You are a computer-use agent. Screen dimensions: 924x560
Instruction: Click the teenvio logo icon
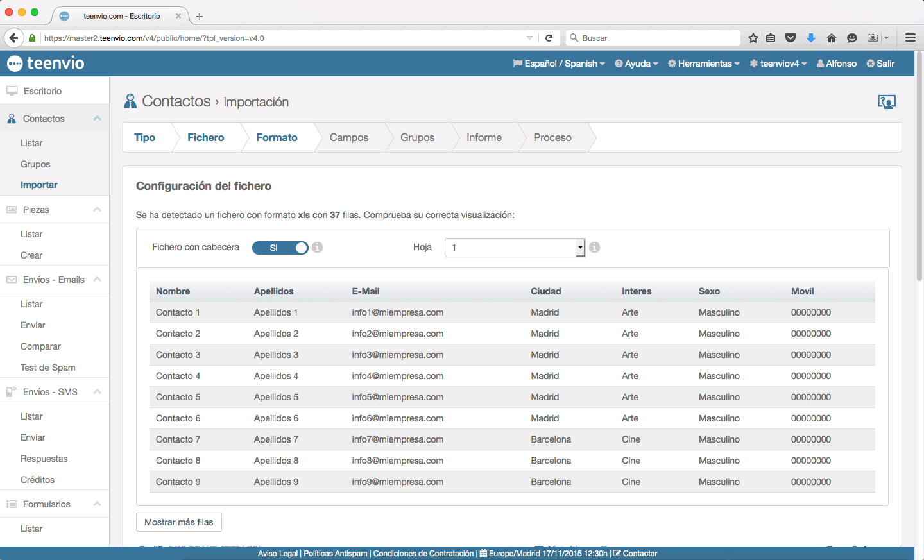pyautogui.click(x=15, y=64)
